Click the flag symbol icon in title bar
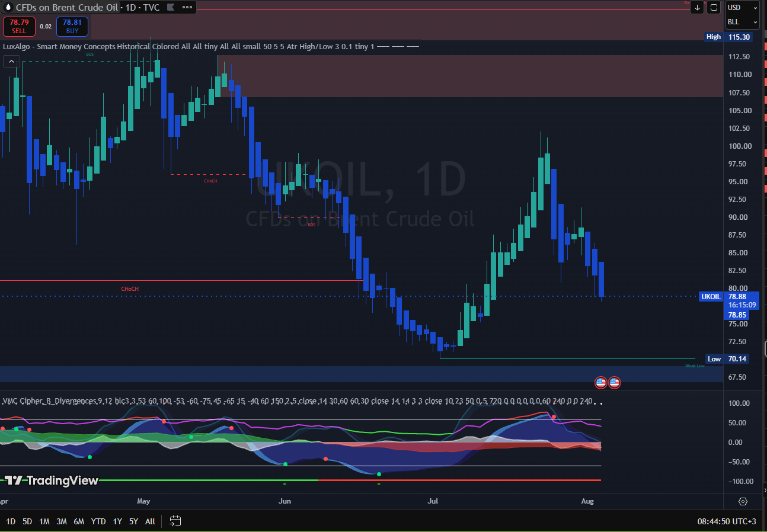This screenshot has width=767, height=532. coord(171,8)
